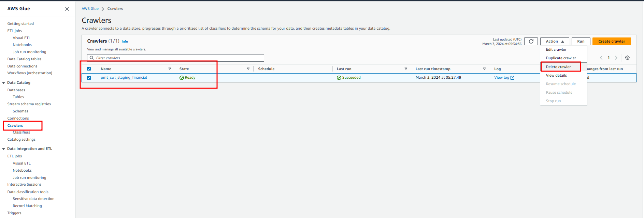Open Data classification tools in sidebar

(28, 192)
